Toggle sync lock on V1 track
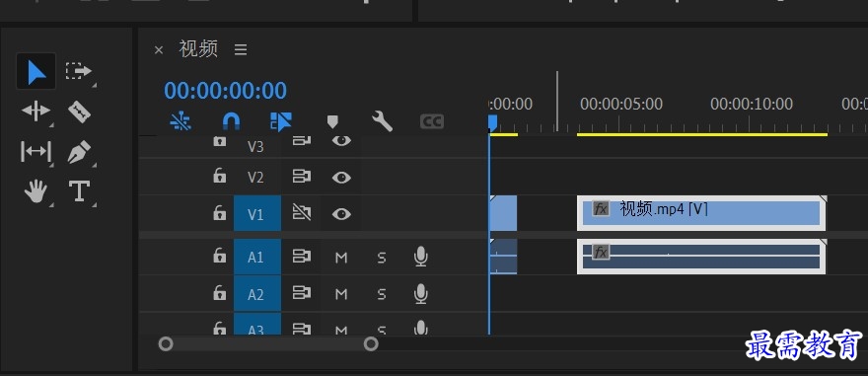The height and width of the screenshot is (376, 868). click(301, 213)
